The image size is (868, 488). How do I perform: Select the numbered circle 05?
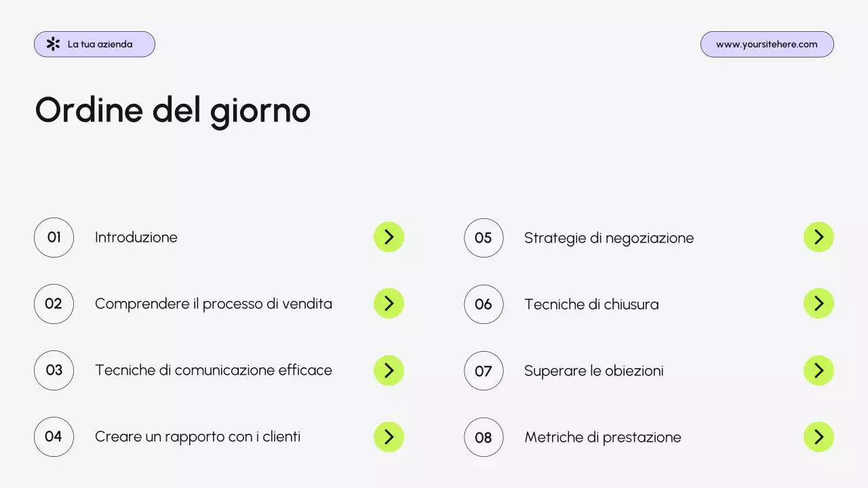click(x=484, y=238)
